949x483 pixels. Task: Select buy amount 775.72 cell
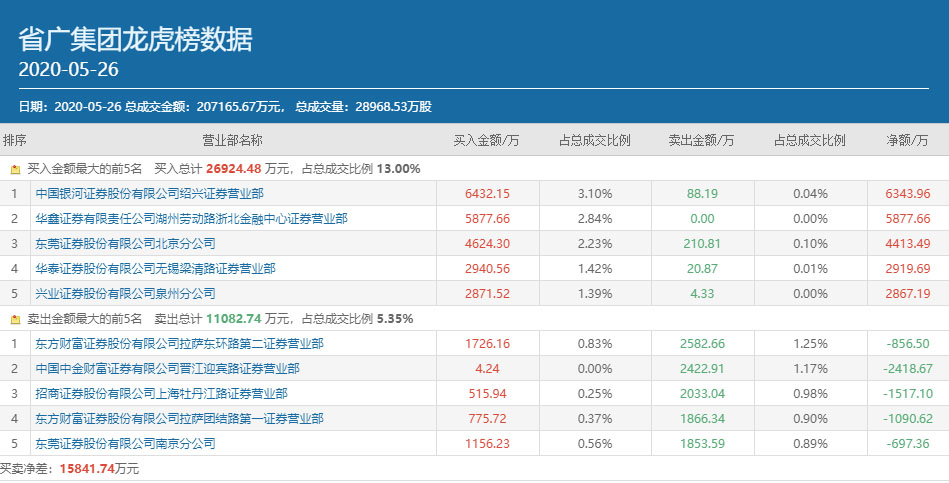[487, 418]
